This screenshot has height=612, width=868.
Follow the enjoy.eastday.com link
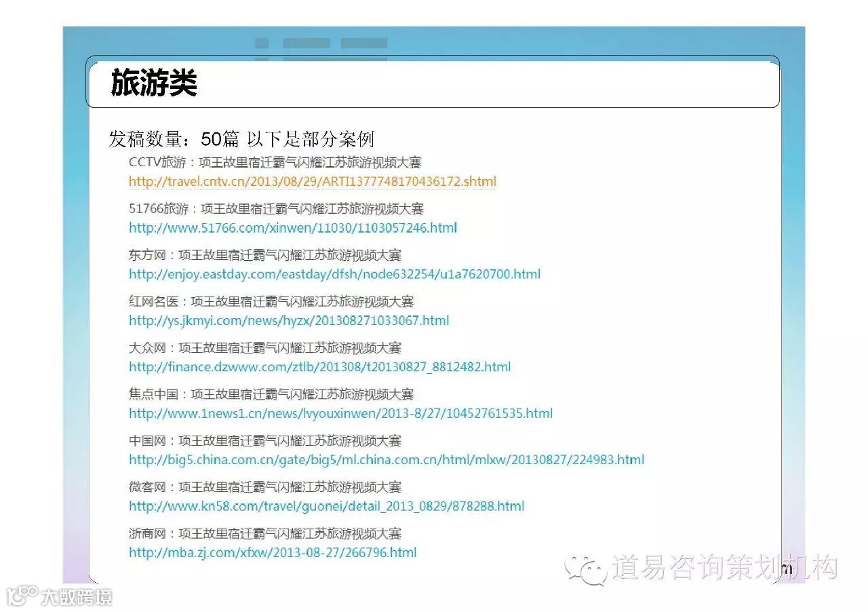tap(335, 275)
